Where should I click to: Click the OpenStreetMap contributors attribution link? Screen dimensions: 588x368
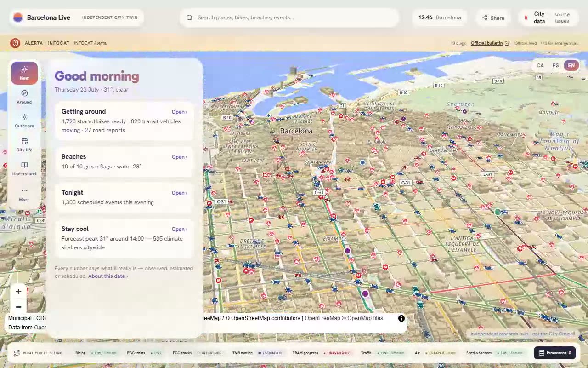pos(266,318)
